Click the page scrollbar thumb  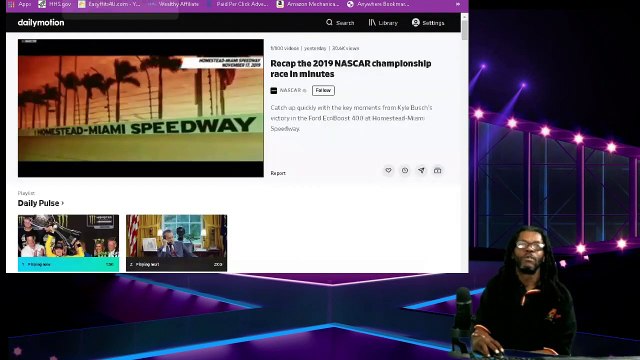(x=464, y=30)
